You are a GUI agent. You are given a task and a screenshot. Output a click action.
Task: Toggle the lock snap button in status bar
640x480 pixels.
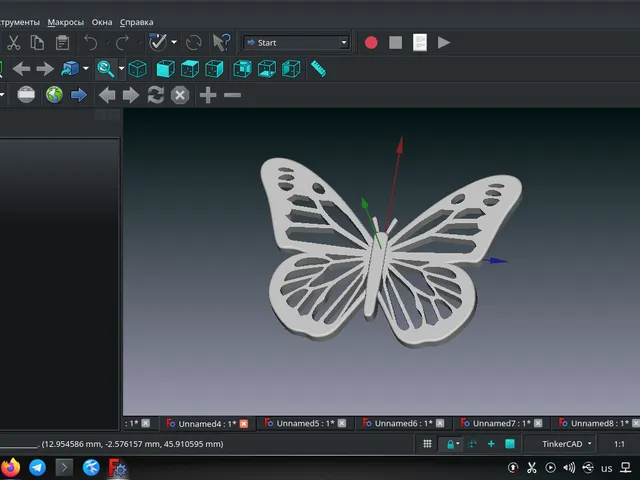click(451, 444)
